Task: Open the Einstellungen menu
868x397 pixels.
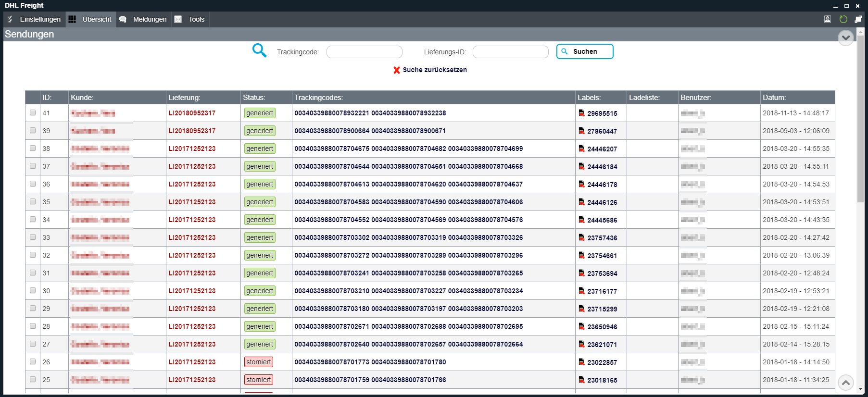Action: pyautogui.click(x=35, y=19)
